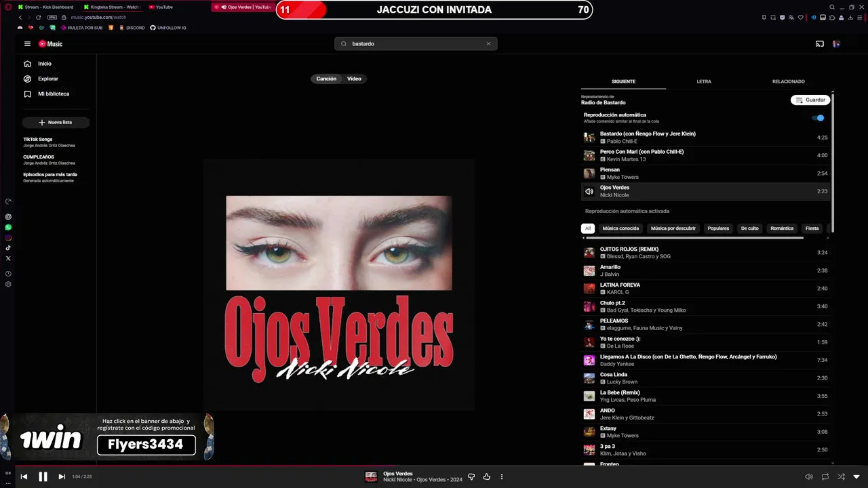
Task: Toggle repeat mode in player bar
Action: (825, 477)
